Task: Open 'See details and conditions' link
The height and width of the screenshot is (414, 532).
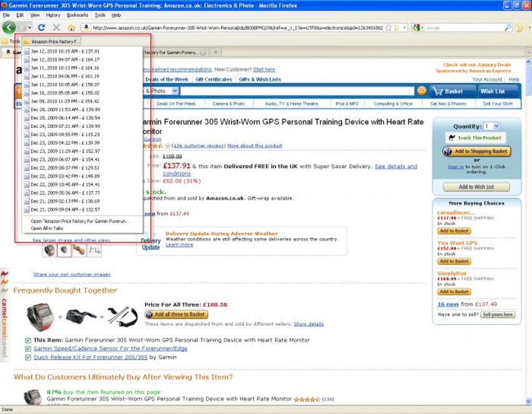Action: [290, 170]
